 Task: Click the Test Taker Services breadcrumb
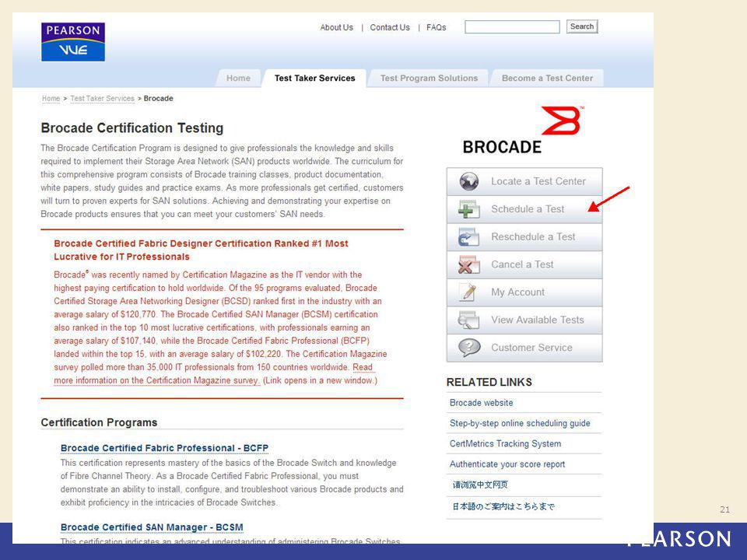tap(103, 99)
